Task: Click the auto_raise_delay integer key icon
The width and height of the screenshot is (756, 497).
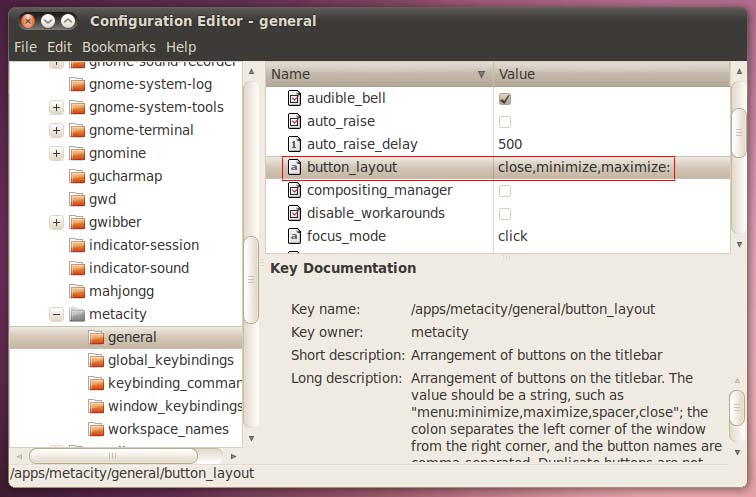Action: click(294, 144)
